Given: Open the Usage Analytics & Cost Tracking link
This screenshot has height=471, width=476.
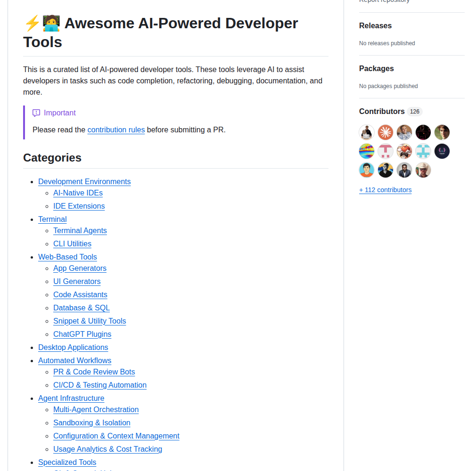Looking at the screenshot, I should [x=107, y=449].
